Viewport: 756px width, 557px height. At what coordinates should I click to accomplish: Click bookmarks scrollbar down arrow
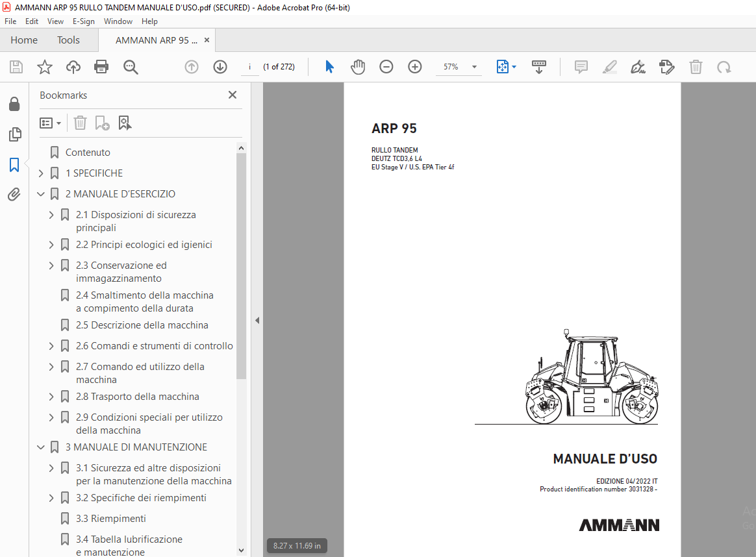tap(242, 551)
